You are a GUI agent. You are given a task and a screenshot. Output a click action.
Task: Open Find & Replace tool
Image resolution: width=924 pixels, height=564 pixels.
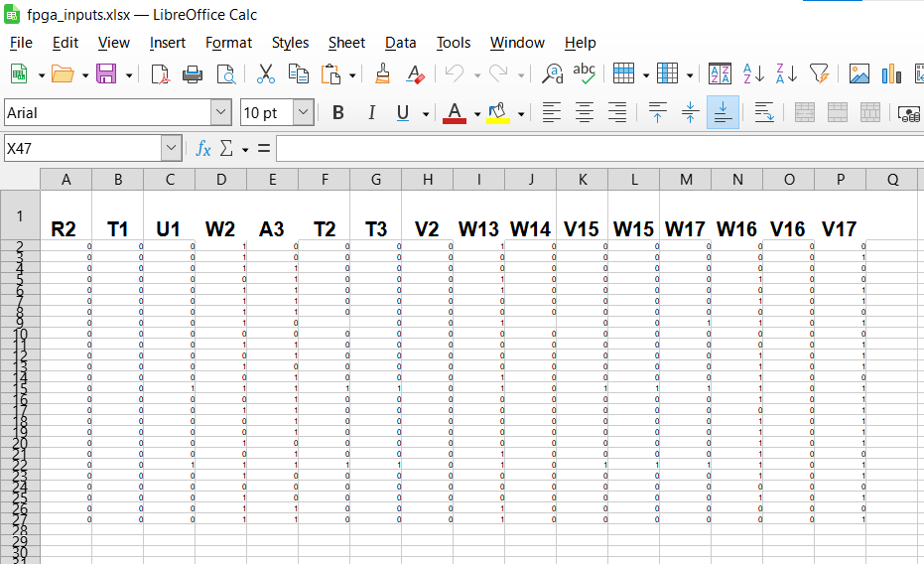click(553, 73)
